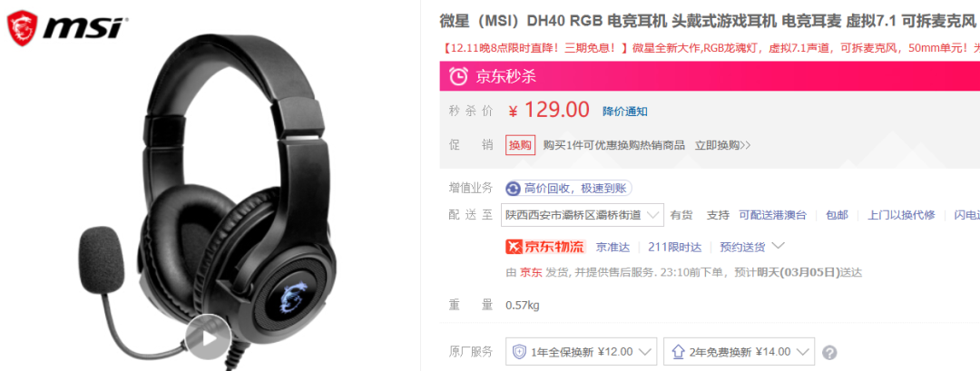Click the 京东物流 logo badge
Screen dimensions: 980x371
coord(545,247)
